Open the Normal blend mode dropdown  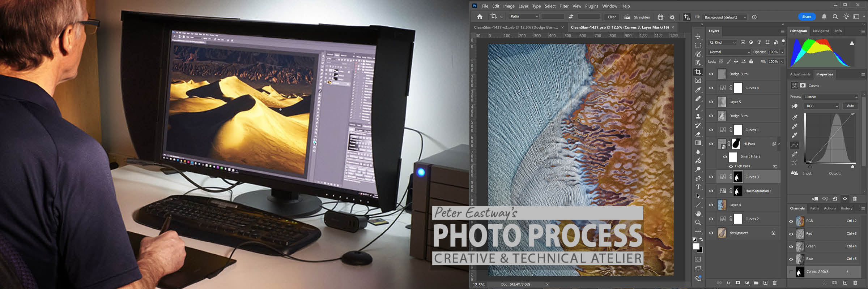coord(729,52)
